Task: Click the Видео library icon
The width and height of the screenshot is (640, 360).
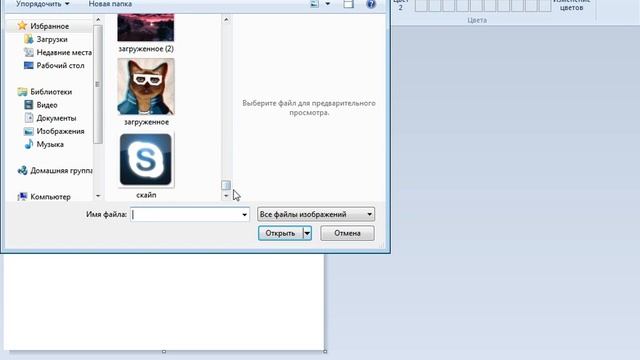Action: [x=29, y=105]
